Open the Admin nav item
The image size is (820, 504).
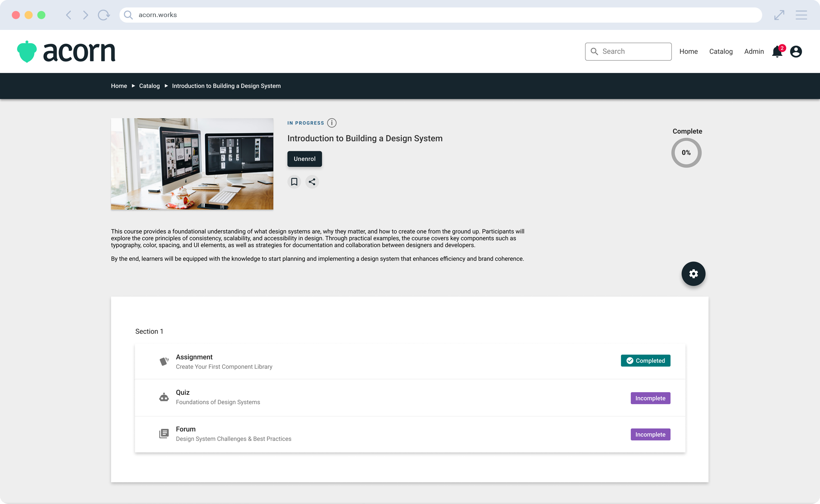[x=754, y=52]
